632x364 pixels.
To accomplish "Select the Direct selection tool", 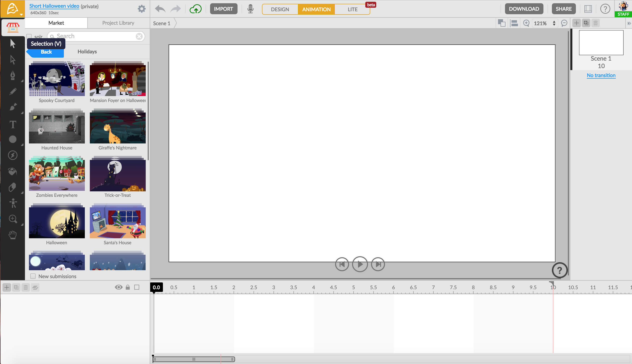I will pos(12,60).
